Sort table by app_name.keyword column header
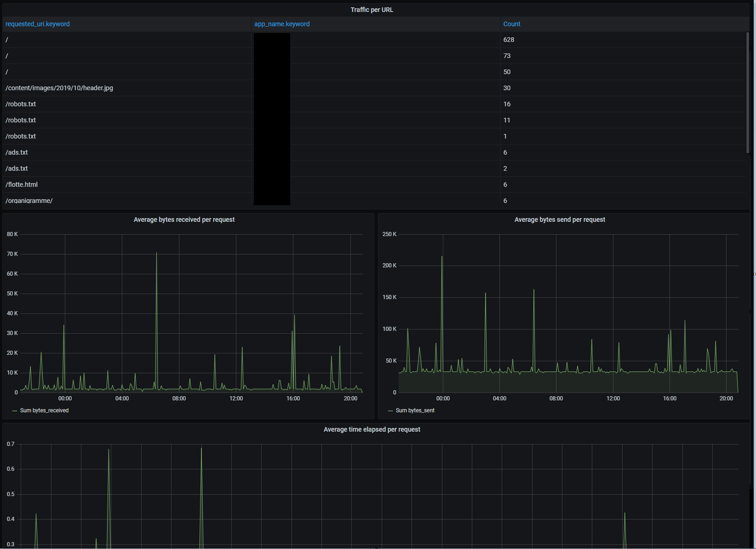This screenshot has height=549, width=756. [x=282, y=24]
